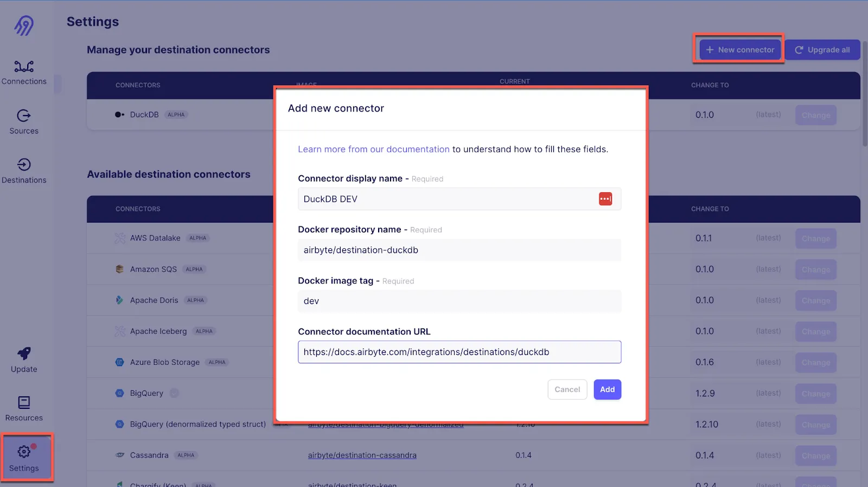Viewport: 868px width, 487px height.
Task: Click Change button in the AWS Datalake row
Action: [816, 238]
